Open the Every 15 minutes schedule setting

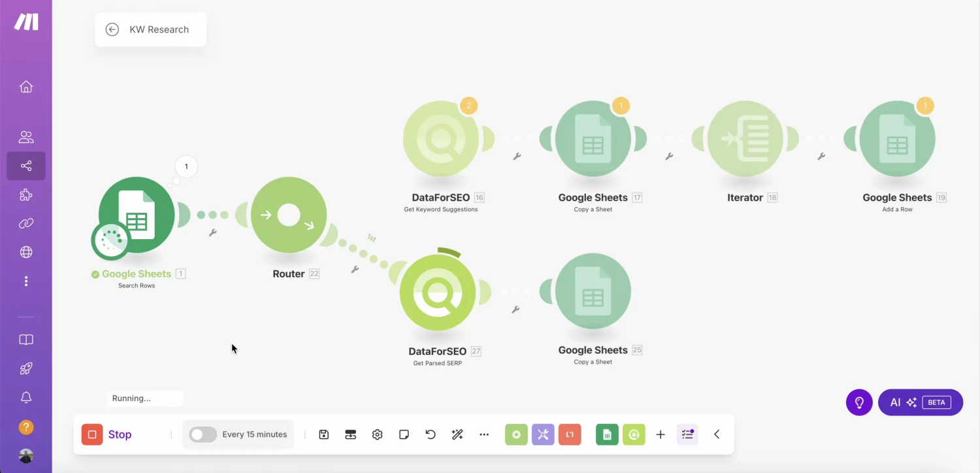coord(254,434)
